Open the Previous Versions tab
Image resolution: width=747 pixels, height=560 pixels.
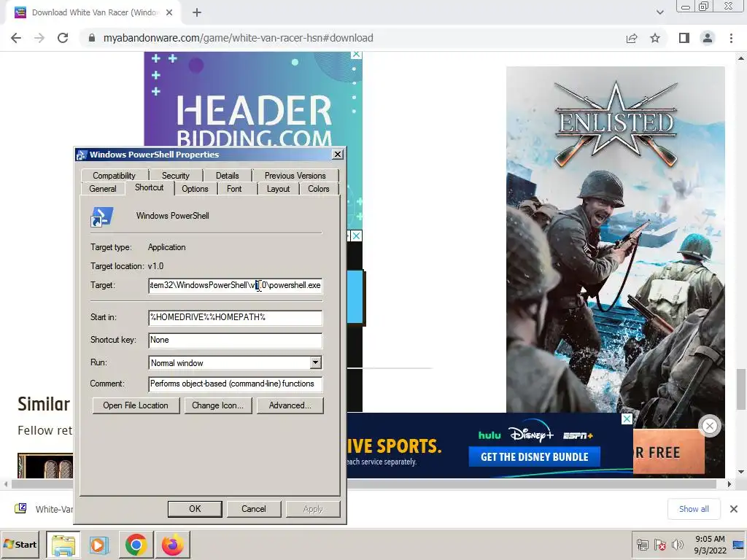(x=295, y=176)
